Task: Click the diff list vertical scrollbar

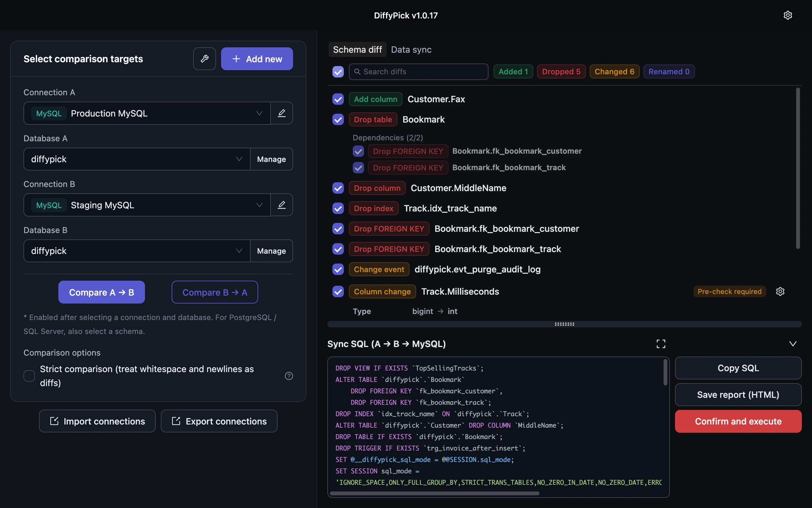Action: click(798, 168)
